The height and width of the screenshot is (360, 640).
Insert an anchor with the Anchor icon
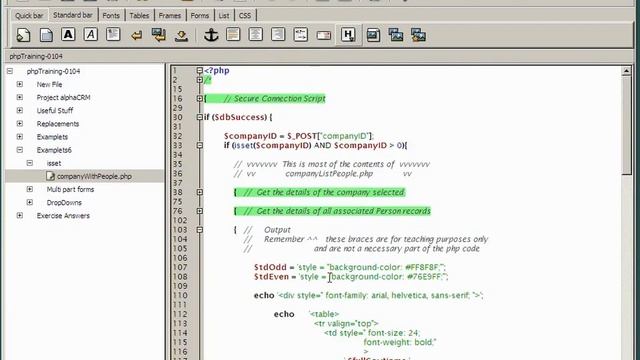pyautogui.click(x=211, y=35)
